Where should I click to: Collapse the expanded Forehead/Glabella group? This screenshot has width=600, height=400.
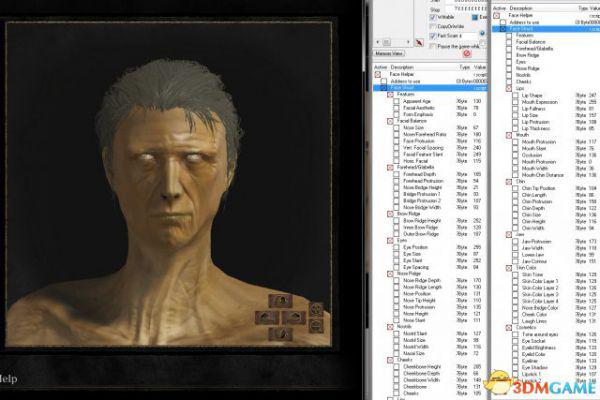[x=390, y=168]
